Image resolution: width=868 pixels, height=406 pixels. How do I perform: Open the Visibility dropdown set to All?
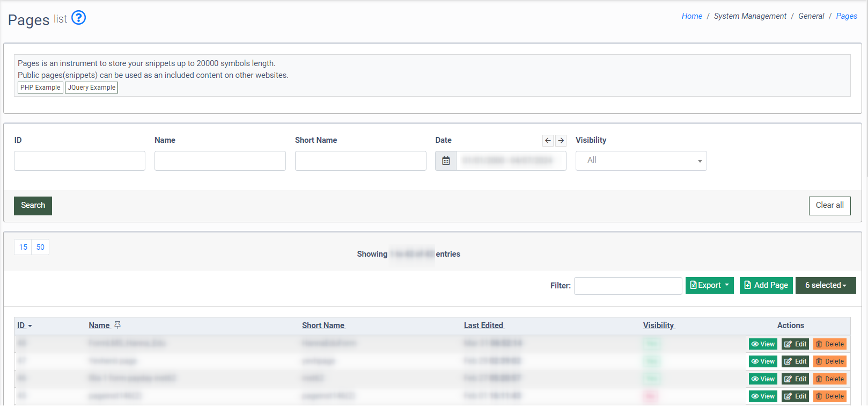(641, 161)
